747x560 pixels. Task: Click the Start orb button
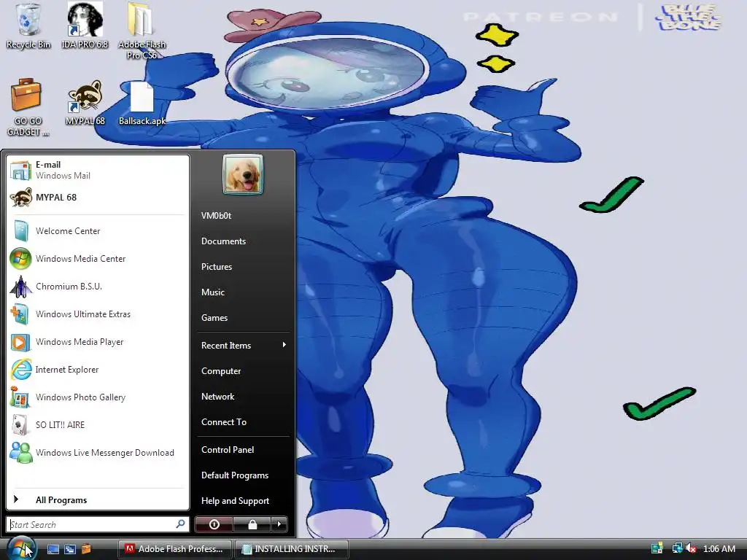coord(21,548)
